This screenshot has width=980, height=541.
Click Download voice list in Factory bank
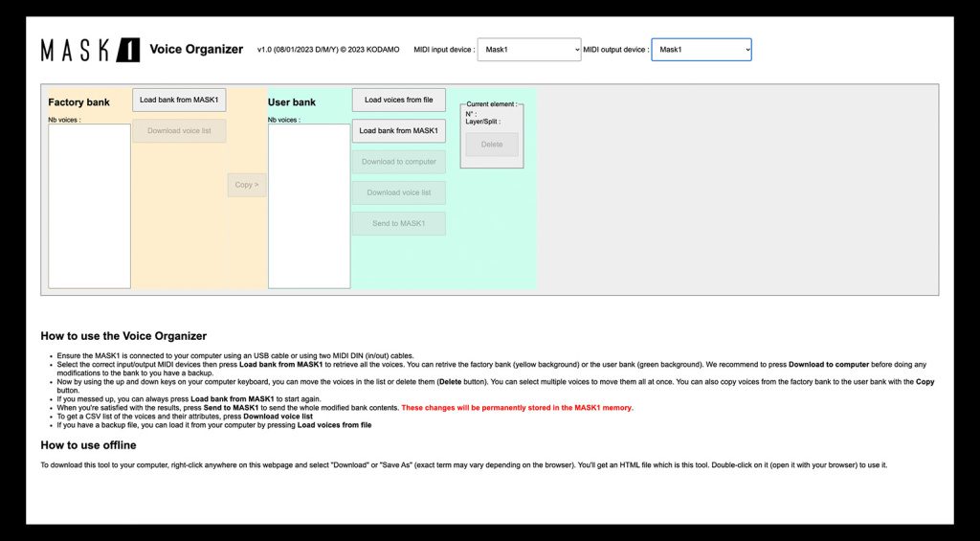[x=179, y=131]
